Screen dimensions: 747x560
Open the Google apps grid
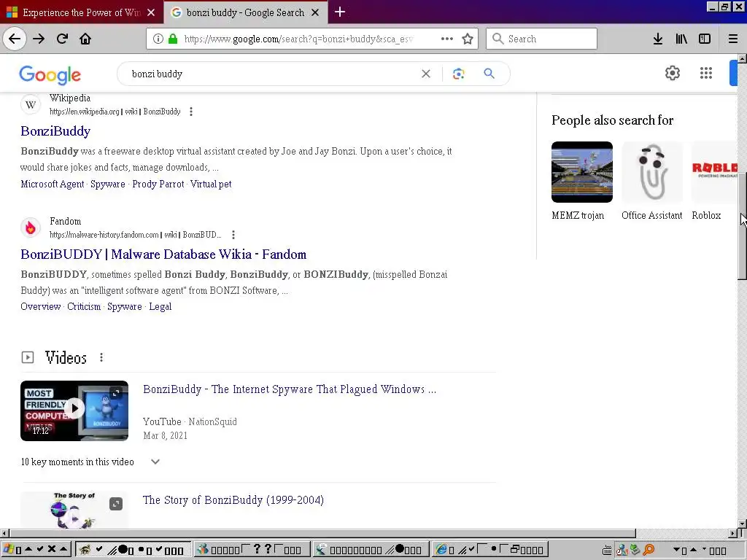click(706, 73)
